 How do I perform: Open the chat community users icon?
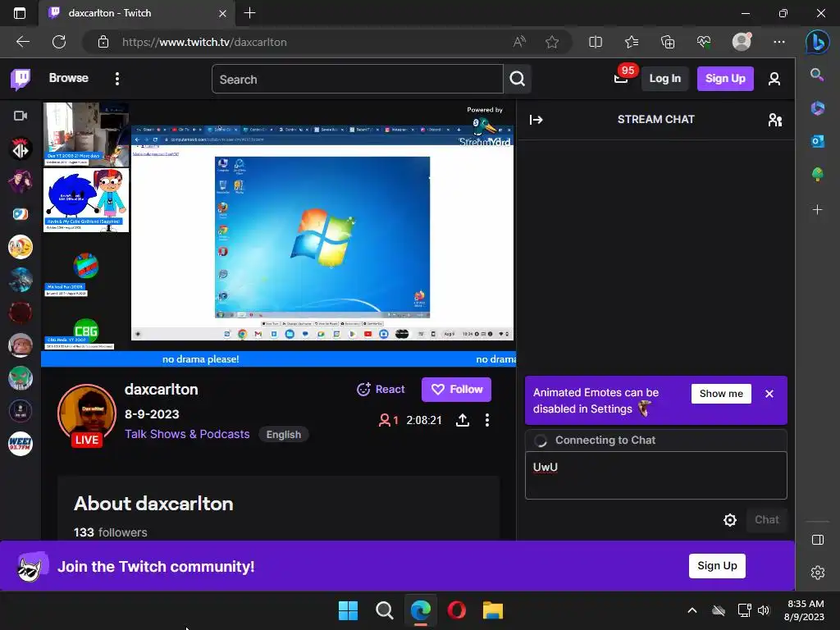[x=774, y=120]
